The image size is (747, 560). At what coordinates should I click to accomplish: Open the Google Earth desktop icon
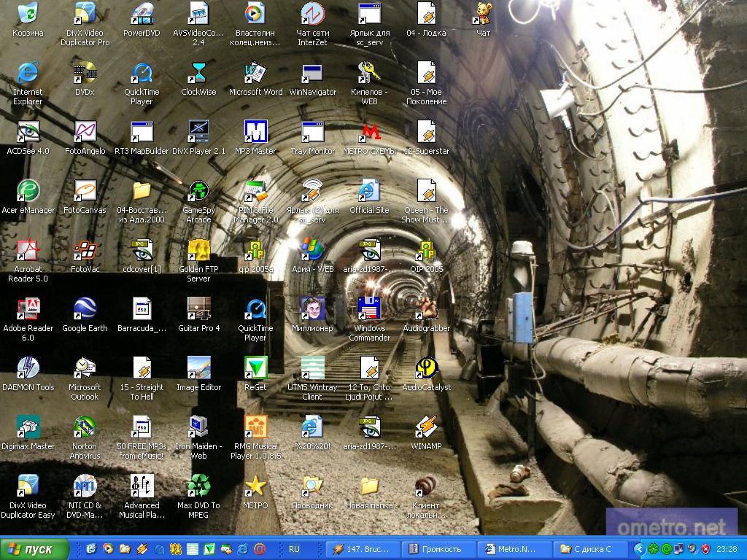[x=85, y=309]
